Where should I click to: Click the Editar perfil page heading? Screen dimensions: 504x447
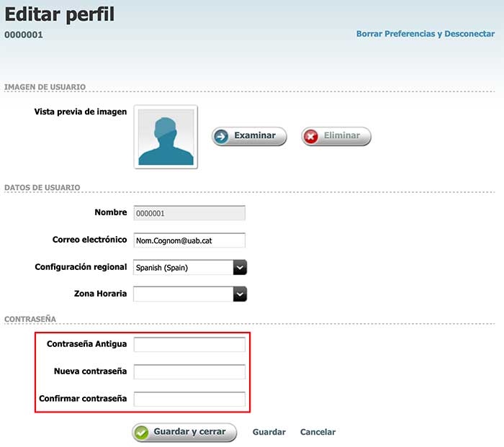point(59,14)
